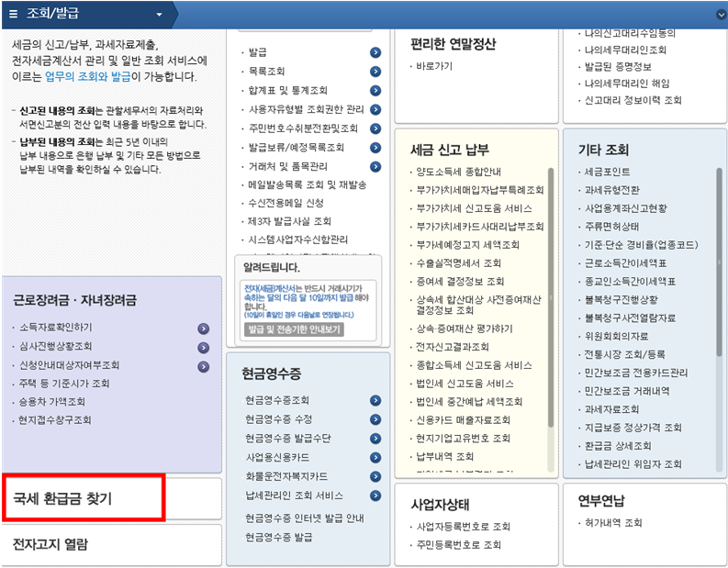
Task: Open 나의세무대리인조회
Action: pyautogui.click(x=625, y=50)
